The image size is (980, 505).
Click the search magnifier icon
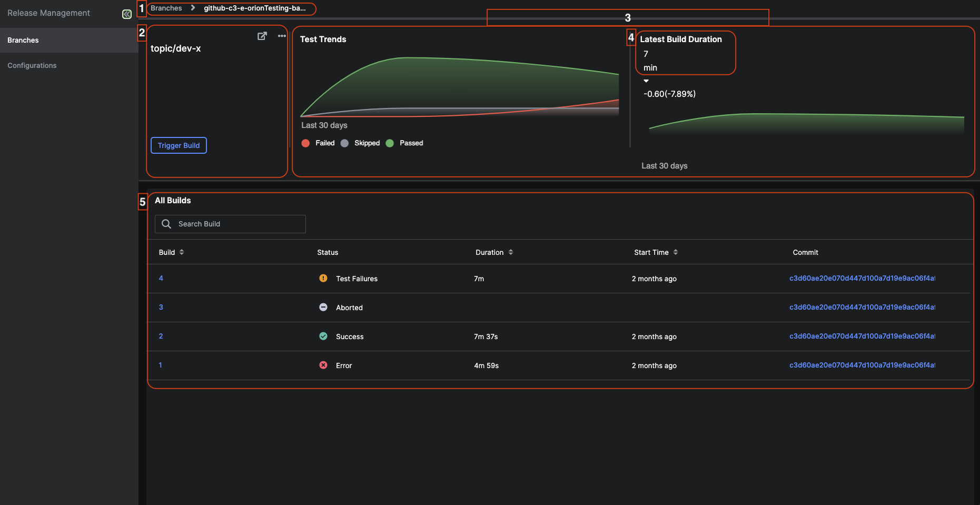(x=166, y=224)
